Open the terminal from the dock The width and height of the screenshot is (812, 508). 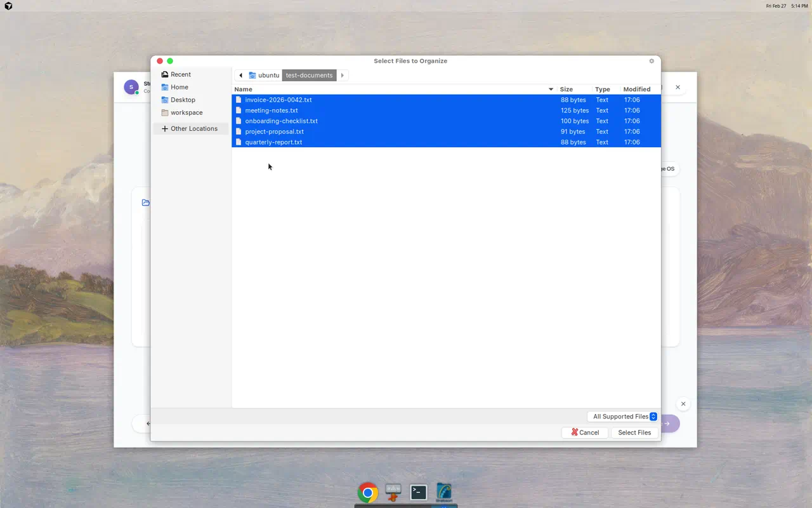[x=418, y=492]
